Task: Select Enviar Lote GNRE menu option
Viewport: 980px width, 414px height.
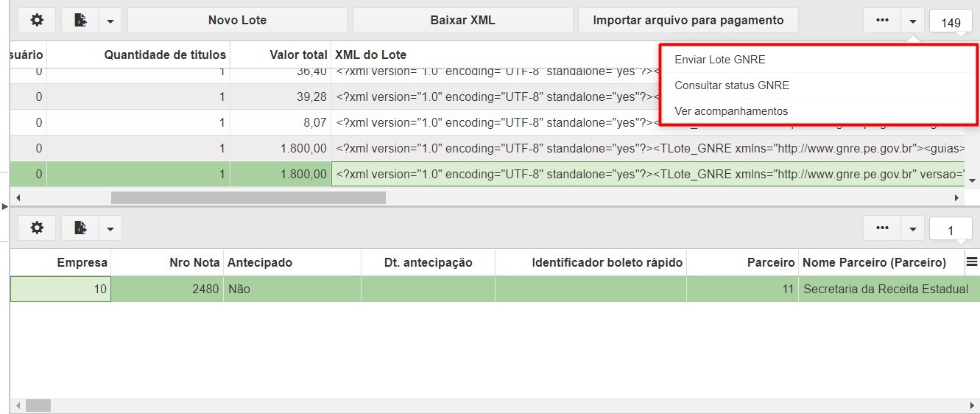Action: (719, 60)
